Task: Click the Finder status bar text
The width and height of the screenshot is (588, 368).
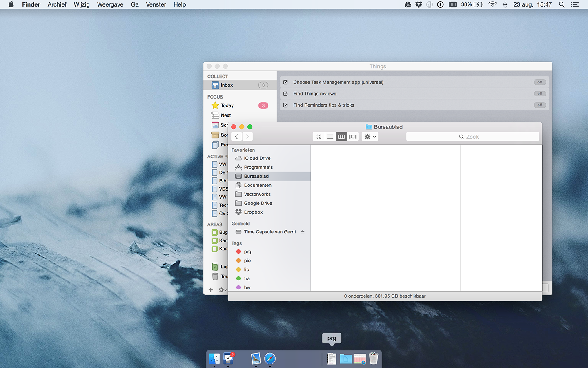Action: (385, 296)
